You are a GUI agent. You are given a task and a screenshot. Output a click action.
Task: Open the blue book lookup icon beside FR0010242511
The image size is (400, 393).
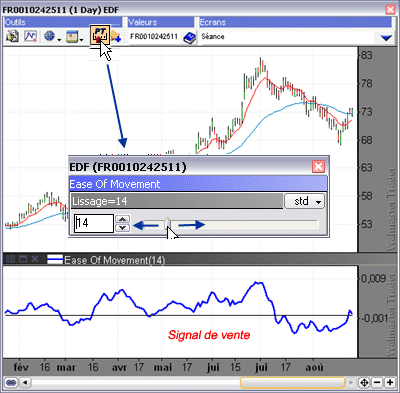(190, 38)
